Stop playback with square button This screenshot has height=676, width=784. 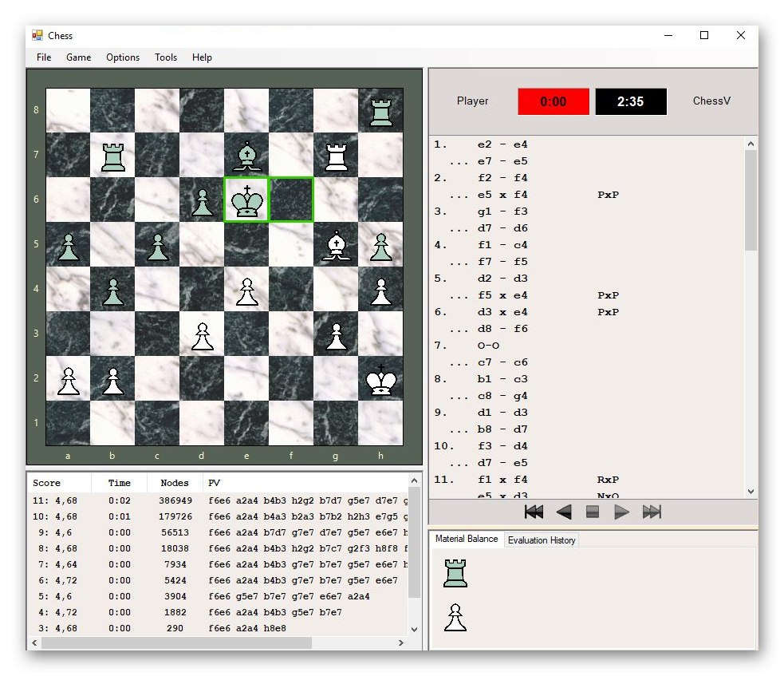click(593, 512)
